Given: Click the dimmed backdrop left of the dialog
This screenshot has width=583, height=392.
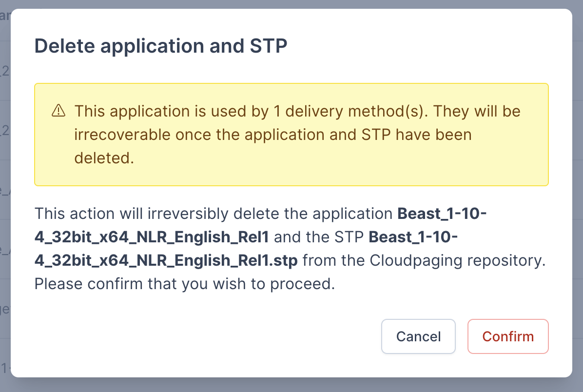Looking at the screenshot, I should [x=5, y=195].
